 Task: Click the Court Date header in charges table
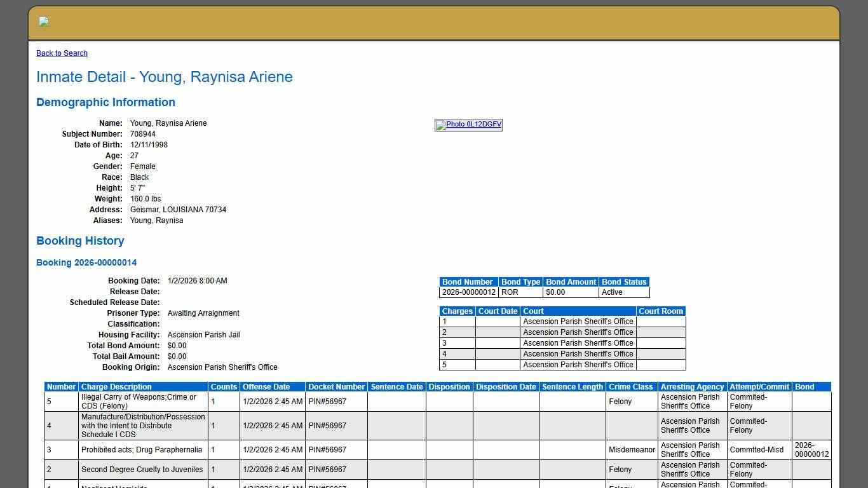click(498, 311)
